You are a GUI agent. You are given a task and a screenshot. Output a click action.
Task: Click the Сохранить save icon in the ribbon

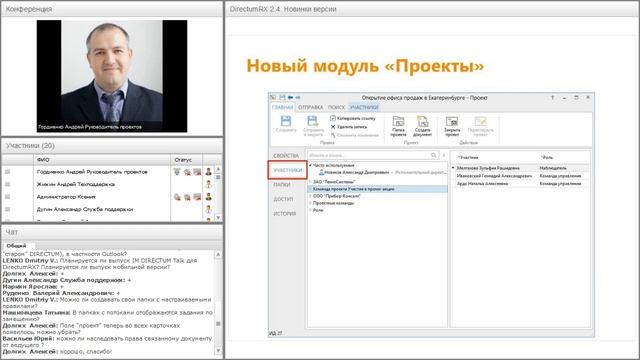(x=286, y=121)
